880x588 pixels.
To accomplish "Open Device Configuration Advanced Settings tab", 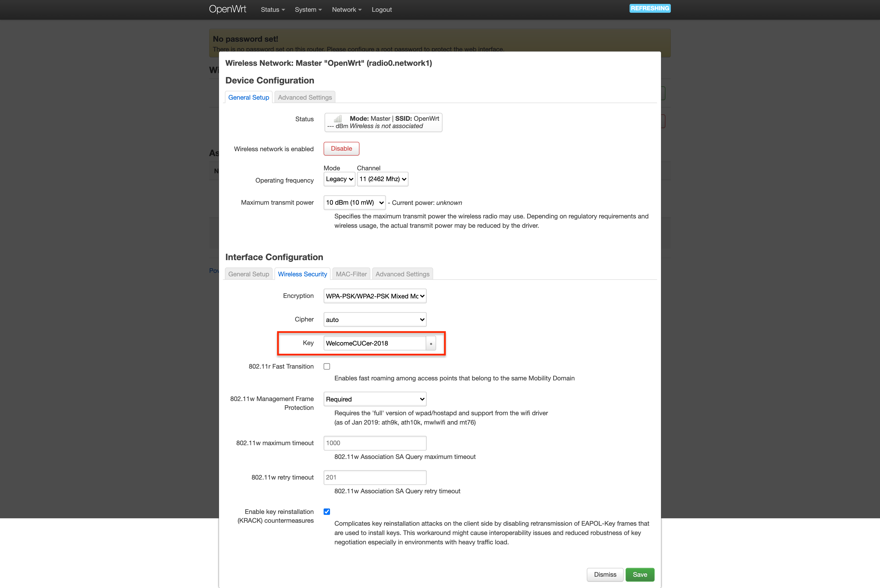I will click(304, 97).
